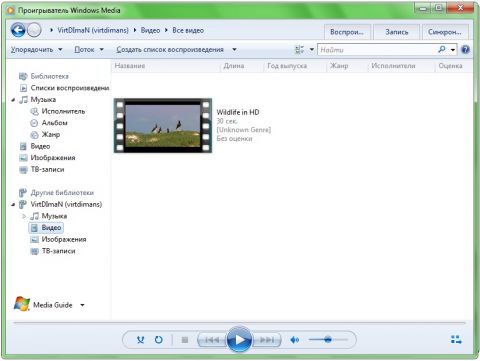Click the Без оценки rating text

click(x=234, y=138)
